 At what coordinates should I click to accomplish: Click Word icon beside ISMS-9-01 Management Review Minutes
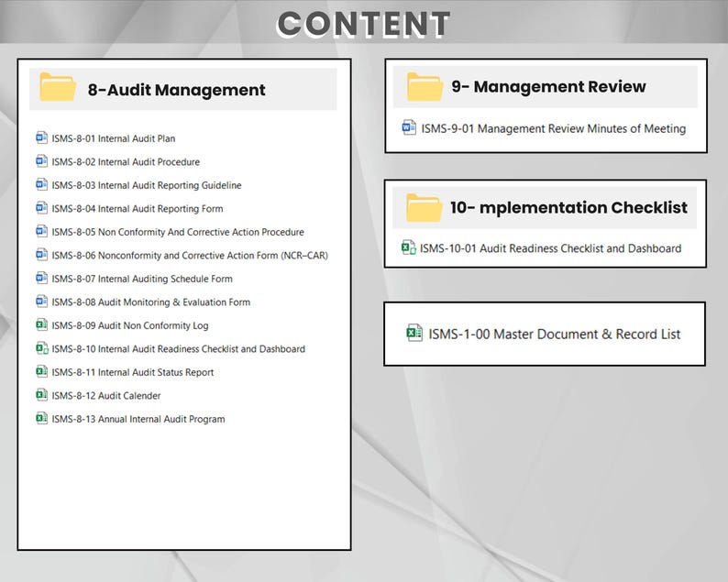point(409,127)
